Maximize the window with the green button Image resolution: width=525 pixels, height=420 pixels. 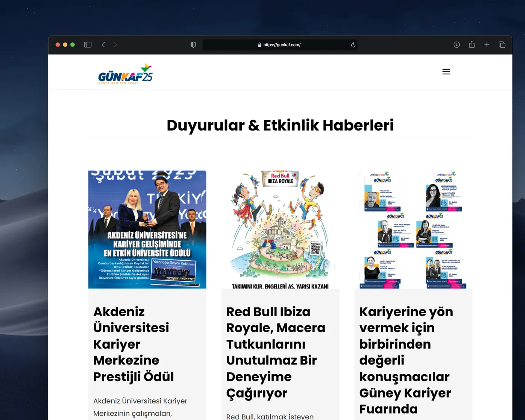73,45
